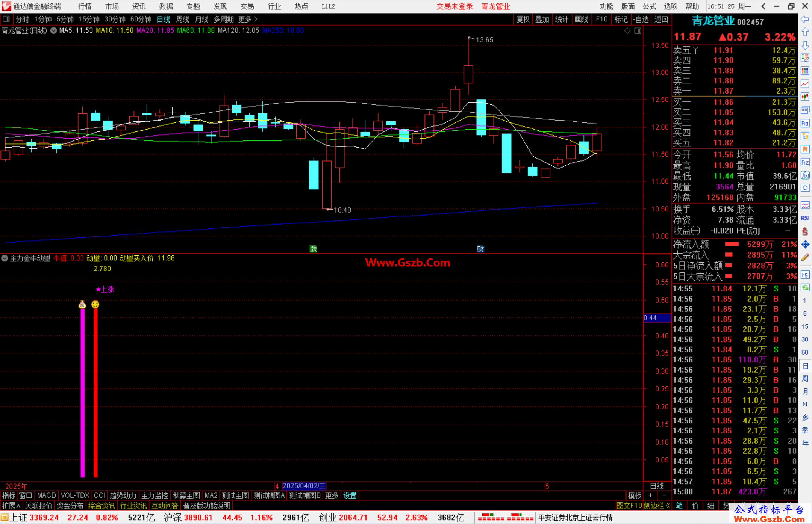Click the F10 info icon in sidebar

[x=805, y=123]
